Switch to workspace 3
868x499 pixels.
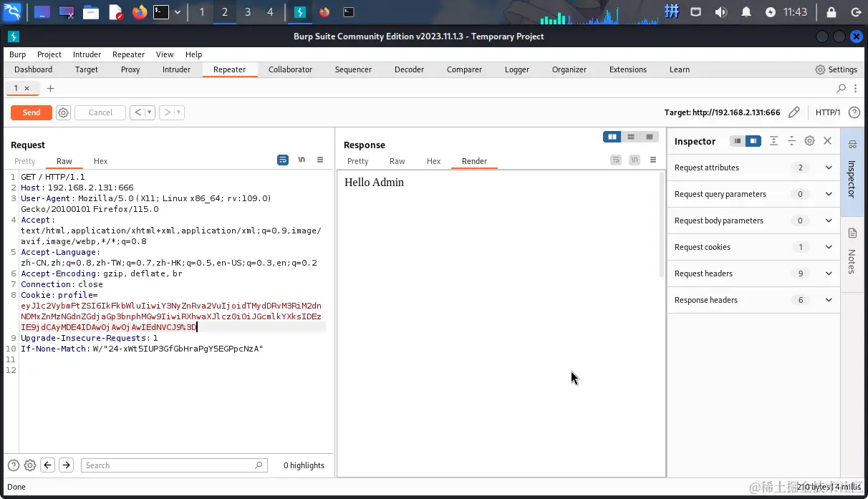click(248, 12)
